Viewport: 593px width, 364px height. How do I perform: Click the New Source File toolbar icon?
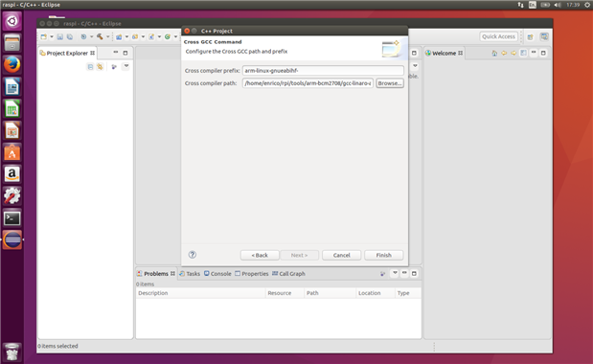pos(151,36)
